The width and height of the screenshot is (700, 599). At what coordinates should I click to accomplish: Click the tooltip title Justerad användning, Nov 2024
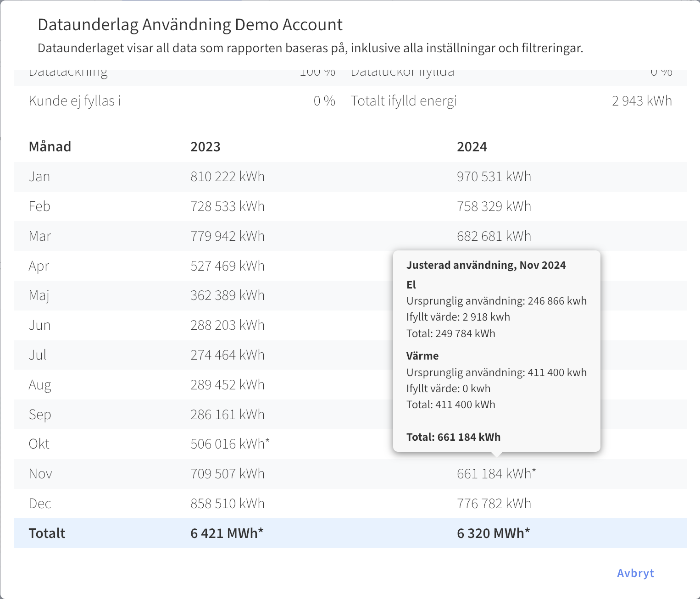point(486,265)
